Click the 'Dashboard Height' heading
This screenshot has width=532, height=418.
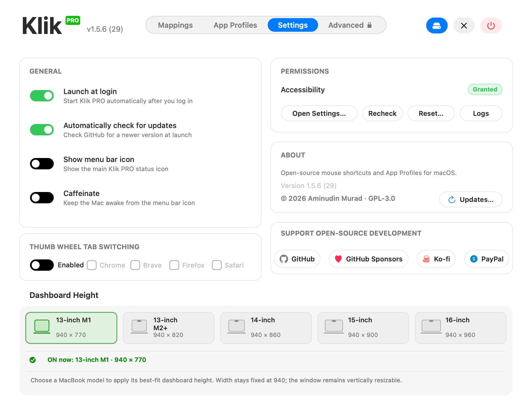pyautogui.click(x=64, y=295)
